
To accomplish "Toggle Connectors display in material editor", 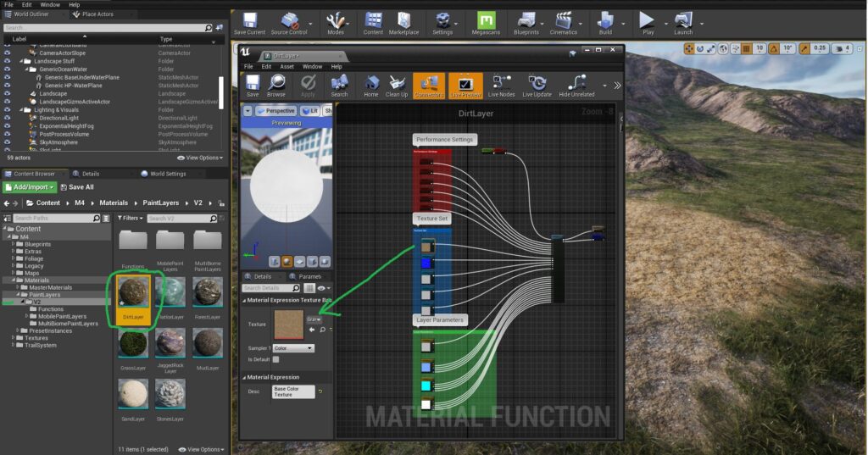I will (x=428, y=86).
